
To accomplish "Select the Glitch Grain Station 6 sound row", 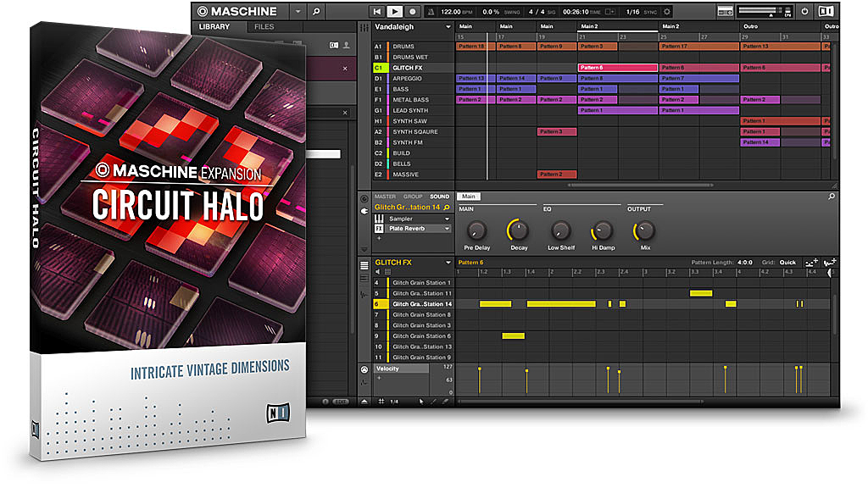I will 413,335.
